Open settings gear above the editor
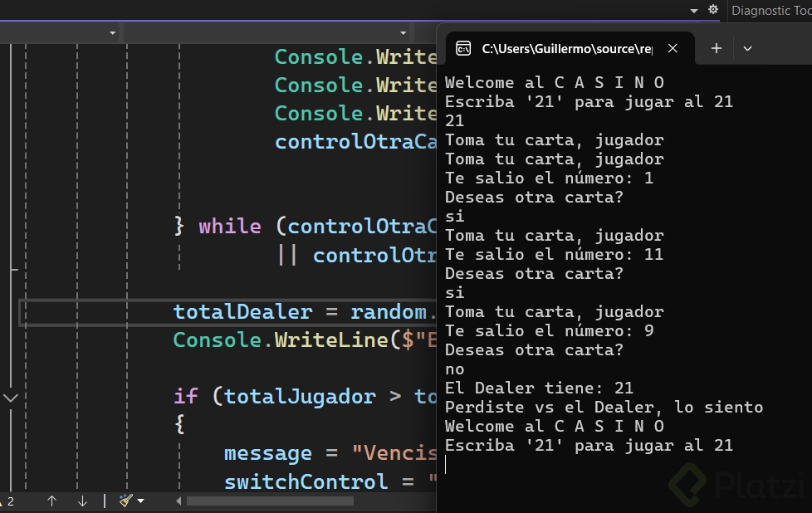This screenshot has width=812, height=513. tap(712, 10)
